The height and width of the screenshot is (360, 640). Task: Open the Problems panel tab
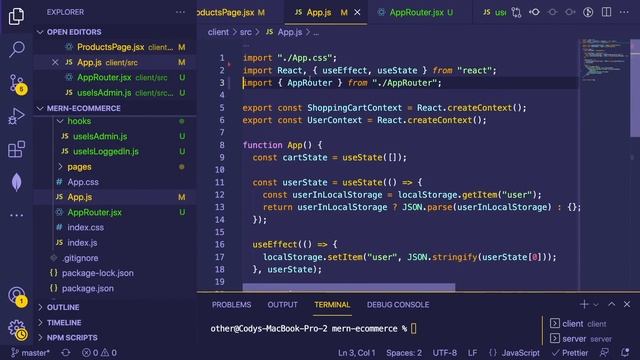pyautogui.click(x=231, y=304)
